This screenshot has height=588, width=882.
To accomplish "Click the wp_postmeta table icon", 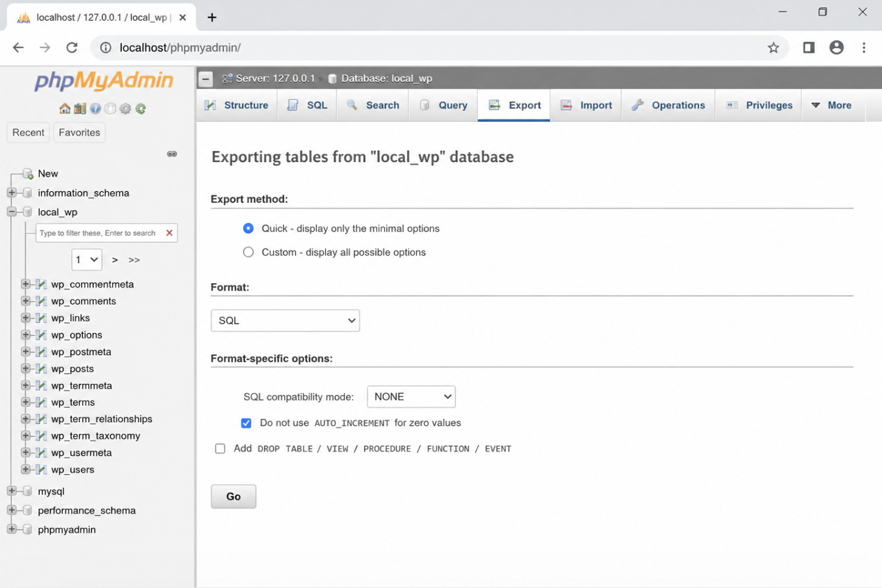I will [x=41, y=352].
